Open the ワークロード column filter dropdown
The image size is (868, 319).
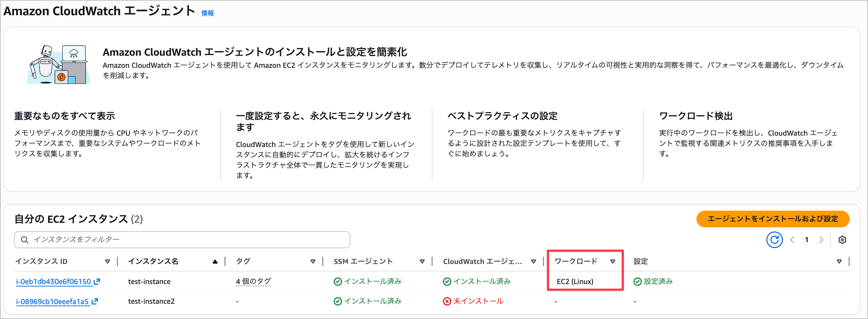[613, 262]
